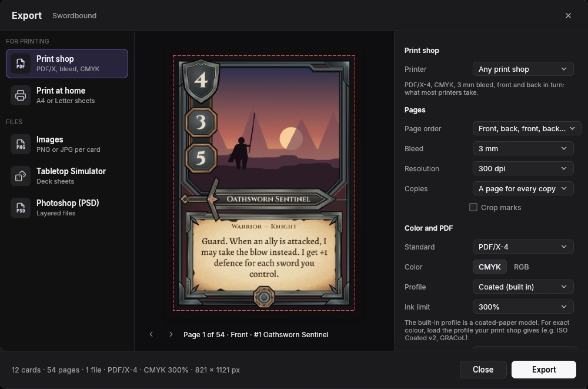588x389 pixels.
Task: Click the printer icon for Print at home
Action: [x=21, y=95]
